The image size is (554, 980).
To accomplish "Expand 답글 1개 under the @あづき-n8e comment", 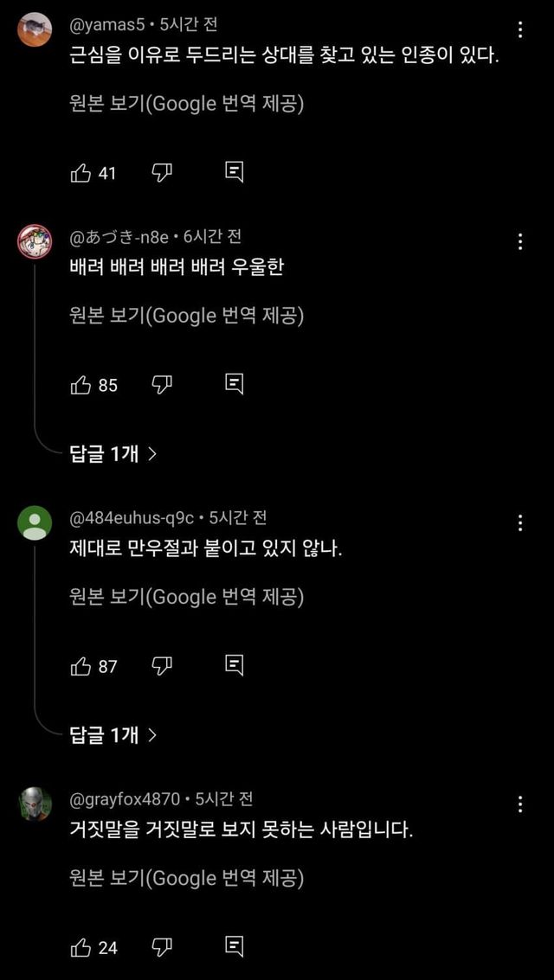I will click(113, 453).
